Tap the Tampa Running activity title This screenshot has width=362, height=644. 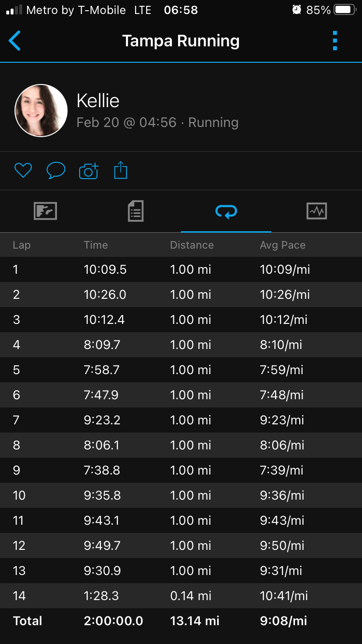point(181,41)
